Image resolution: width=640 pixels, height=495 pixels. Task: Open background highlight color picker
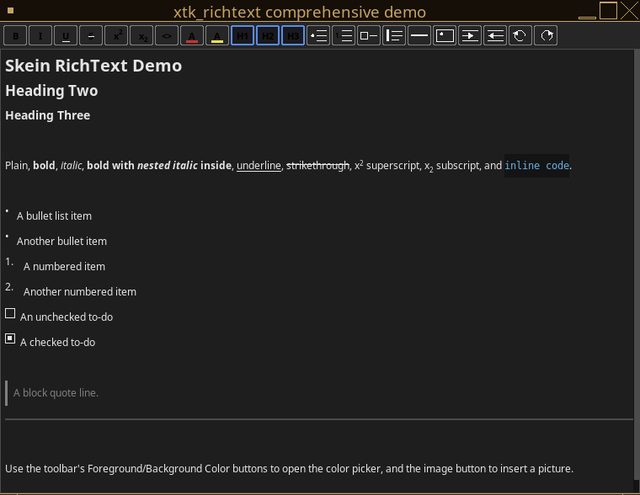pyautogui.click(x=218, y=36)
